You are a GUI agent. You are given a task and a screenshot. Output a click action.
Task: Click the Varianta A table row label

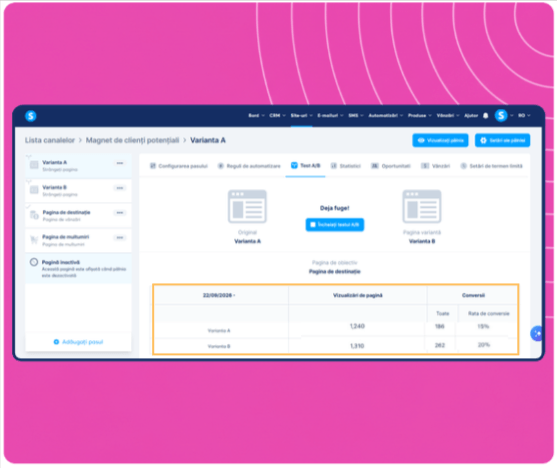coord(219,330)
